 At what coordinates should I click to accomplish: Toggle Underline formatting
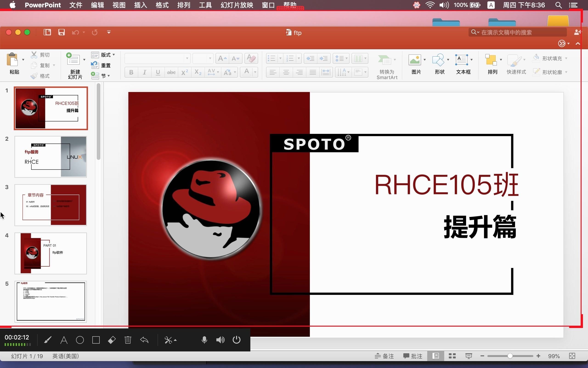pos(158,72)
